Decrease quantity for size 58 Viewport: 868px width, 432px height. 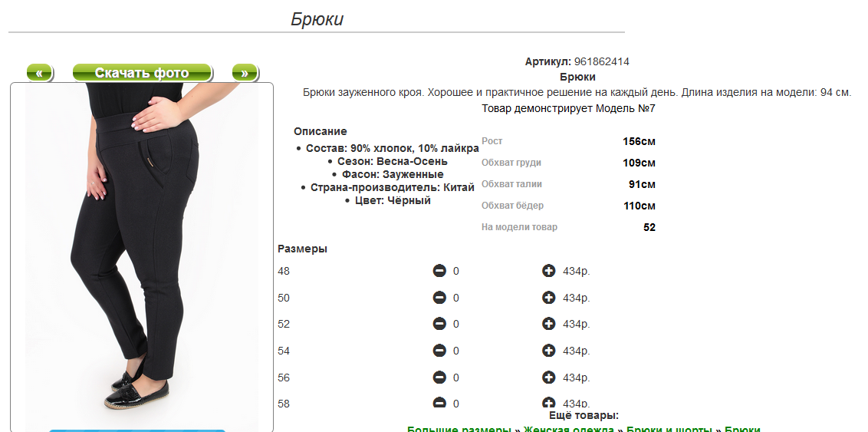pyautogui.click(x=439, y=403)
